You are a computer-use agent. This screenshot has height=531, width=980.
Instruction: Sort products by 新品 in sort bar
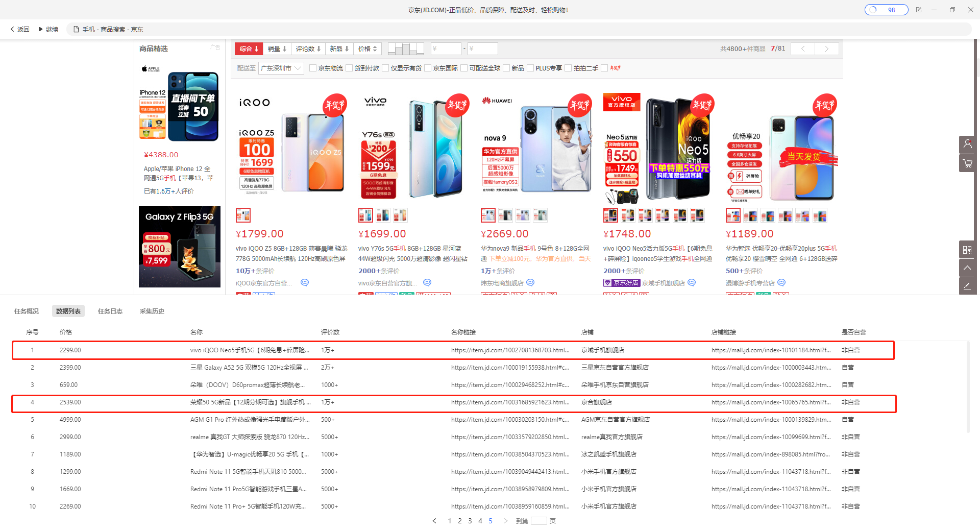[339, 49]
